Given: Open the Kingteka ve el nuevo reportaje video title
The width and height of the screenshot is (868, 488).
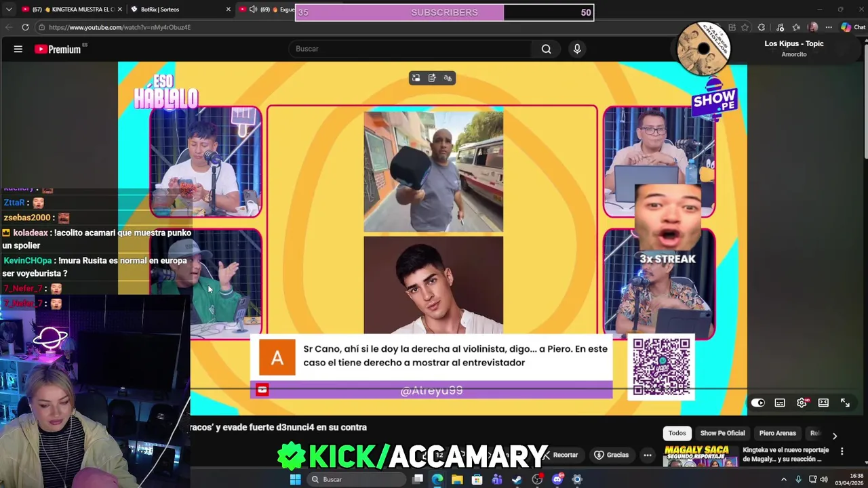Looking at the screenshot, I should [786, 454].
